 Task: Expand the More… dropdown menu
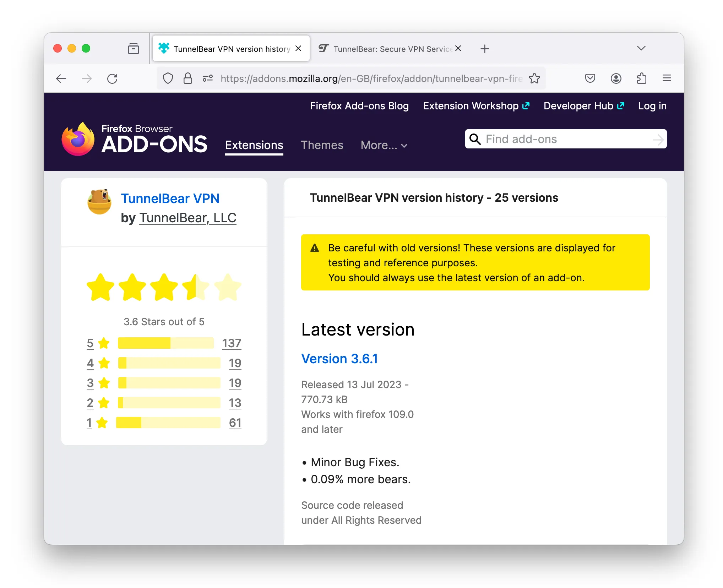(x=384, y=145)
